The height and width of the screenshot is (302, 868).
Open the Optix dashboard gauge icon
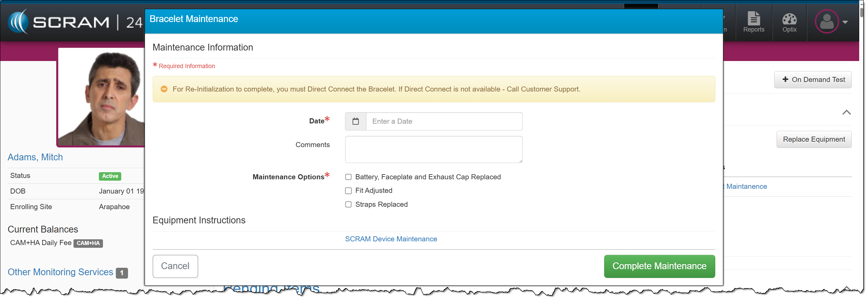(789, 19)
